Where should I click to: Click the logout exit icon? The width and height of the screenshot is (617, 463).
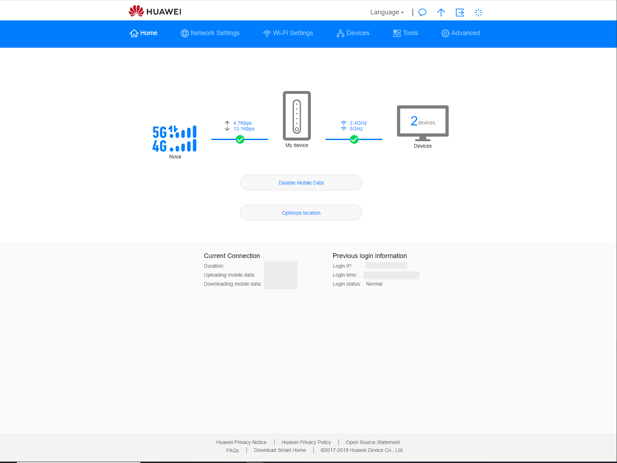[x=460, y=12]
